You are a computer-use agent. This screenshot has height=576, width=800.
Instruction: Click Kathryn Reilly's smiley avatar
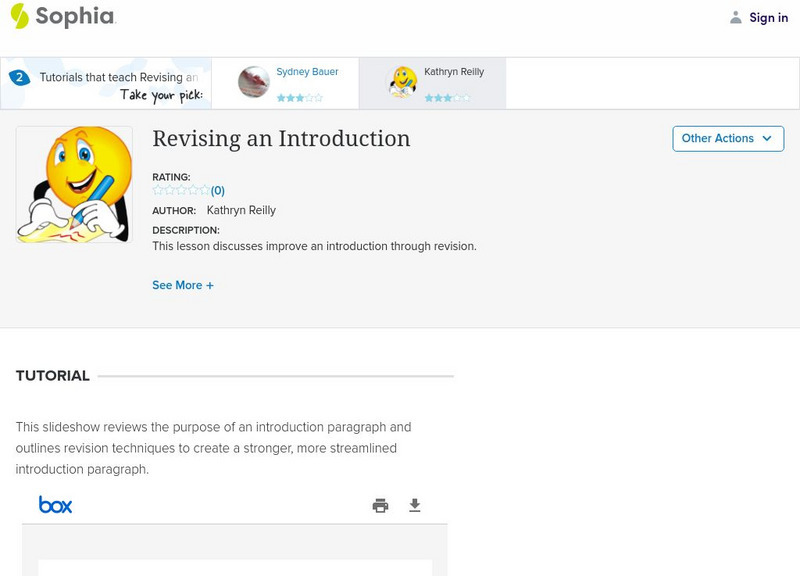pyautogui.click(x=403, y=82)
